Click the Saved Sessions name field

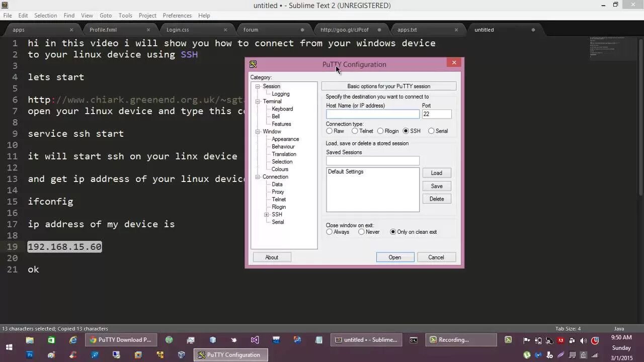tap(372, 161)
